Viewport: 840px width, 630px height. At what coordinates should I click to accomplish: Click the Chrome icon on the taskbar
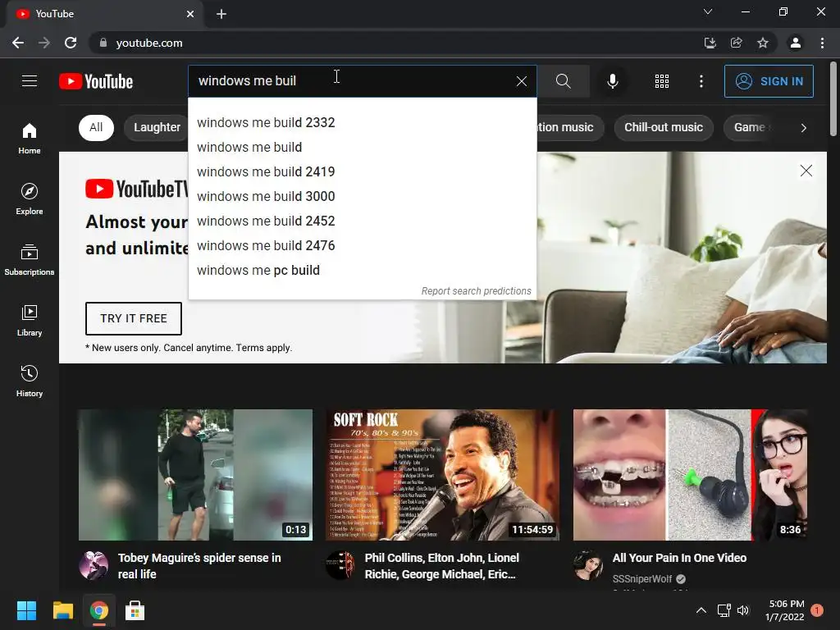click(x=98, y=610)
